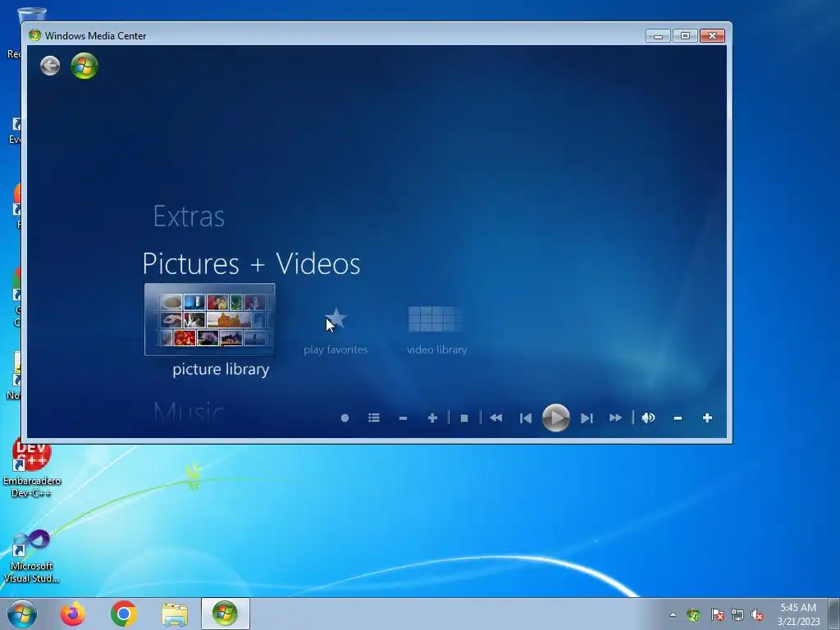Click Media Center taskbar button

point(225,614)
